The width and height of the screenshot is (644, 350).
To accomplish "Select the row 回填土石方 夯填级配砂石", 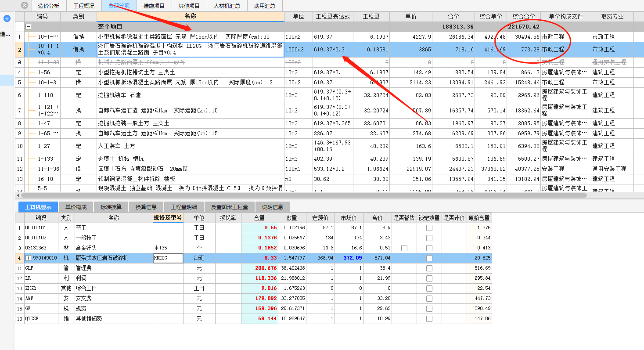I will pyautogui.click(x=191, y=169).
